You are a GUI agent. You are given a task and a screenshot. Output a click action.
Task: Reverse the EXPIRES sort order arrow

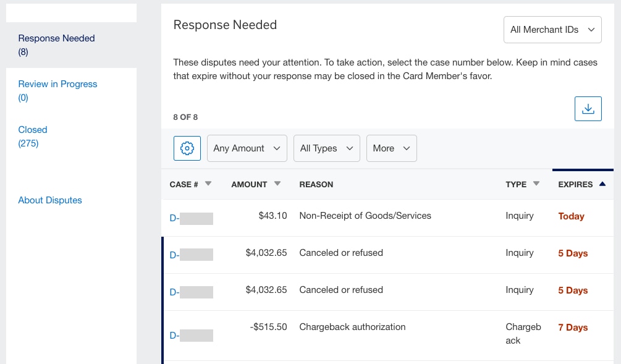pos(602,183)
